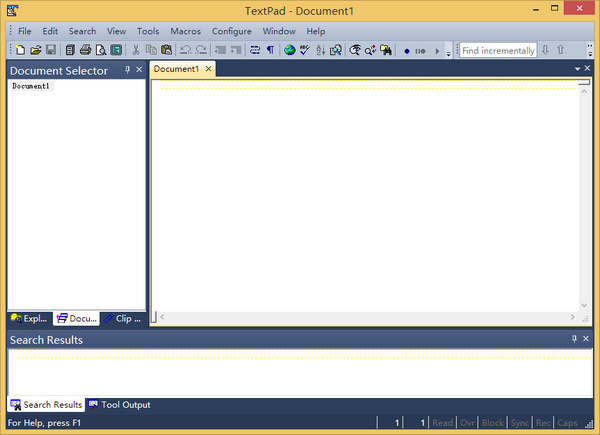600x435 pixels.
Task: Click the editor vertical scrollbar down arrow
Action: tap(584, 305)
